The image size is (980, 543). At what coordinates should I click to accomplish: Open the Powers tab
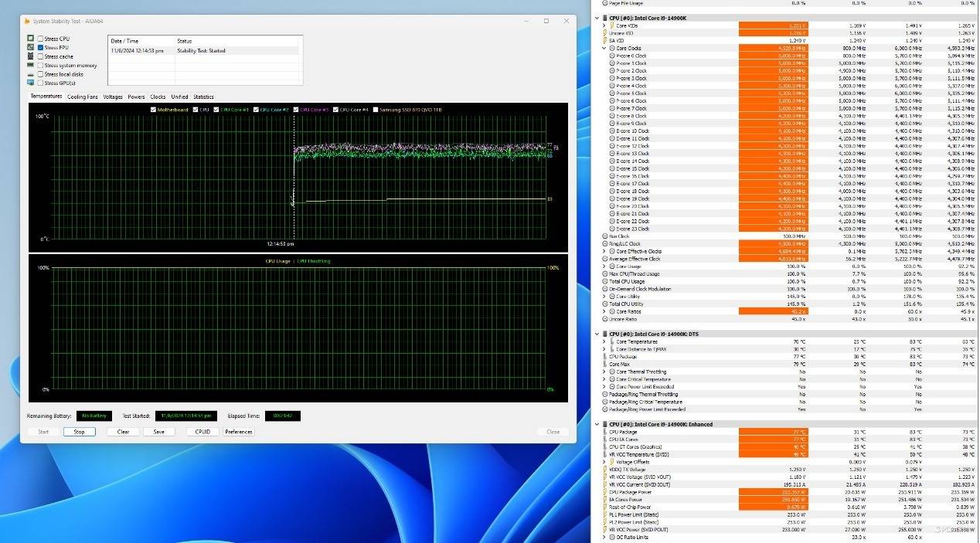tap(136, 97)
